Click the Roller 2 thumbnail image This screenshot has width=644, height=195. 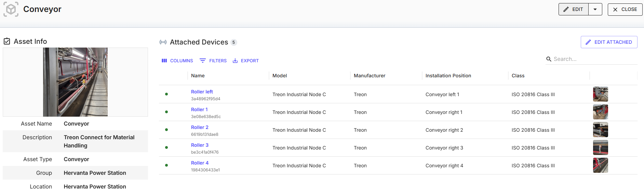point(600,130)
